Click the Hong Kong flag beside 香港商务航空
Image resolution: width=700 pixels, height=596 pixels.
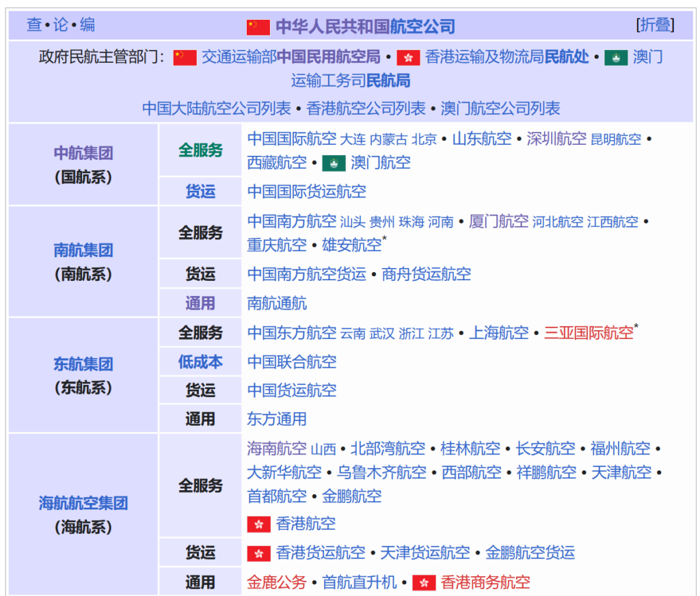(x=424, y=582)
